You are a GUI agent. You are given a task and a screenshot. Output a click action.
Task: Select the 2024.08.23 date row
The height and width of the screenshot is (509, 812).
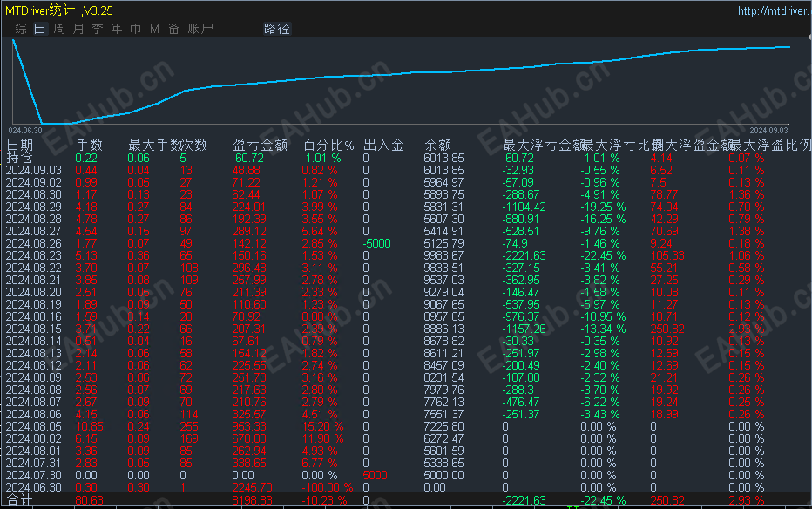click(x=34, y=255)
